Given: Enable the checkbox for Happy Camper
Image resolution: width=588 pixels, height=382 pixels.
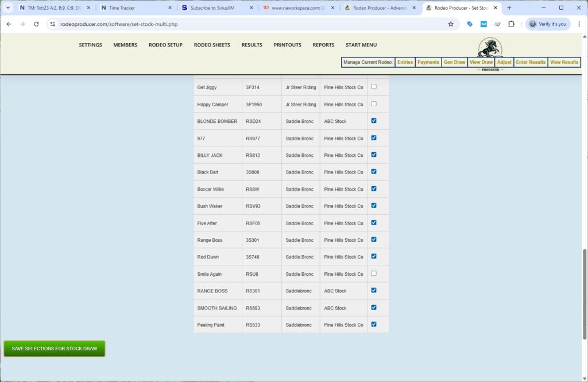Looking at the screenshot, I should click(374, 103).
